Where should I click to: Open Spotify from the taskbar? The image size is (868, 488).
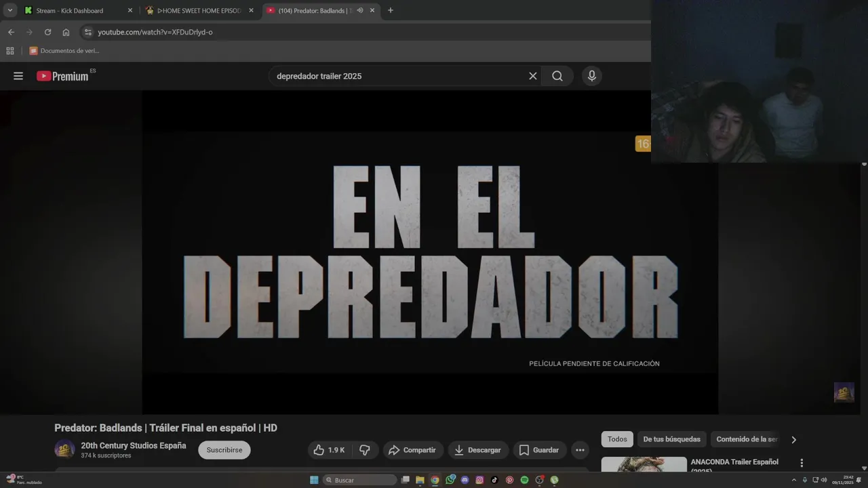tap(524, 480)
